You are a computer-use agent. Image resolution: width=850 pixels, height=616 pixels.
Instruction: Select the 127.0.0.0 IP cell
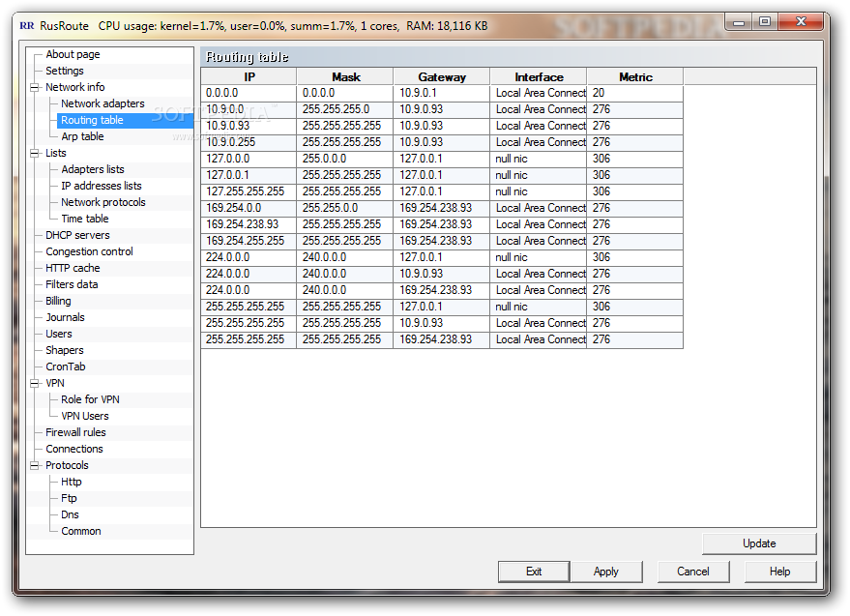tap(249, 159)
